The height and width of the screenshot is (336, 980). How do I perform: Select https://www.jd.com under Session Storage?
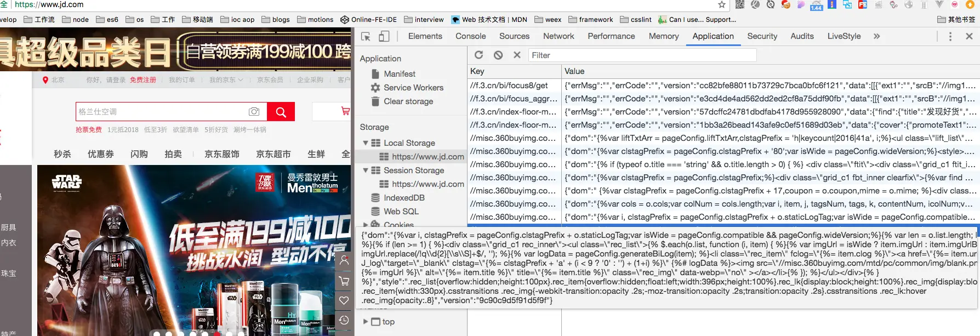[x=428, y=184]
